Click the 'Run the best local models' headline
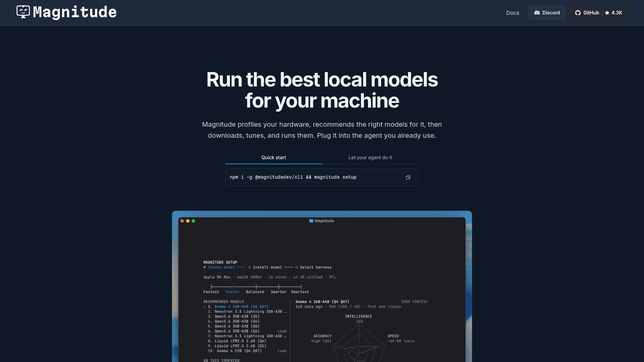Screen dimensions: 644x362 coord(322,90)
